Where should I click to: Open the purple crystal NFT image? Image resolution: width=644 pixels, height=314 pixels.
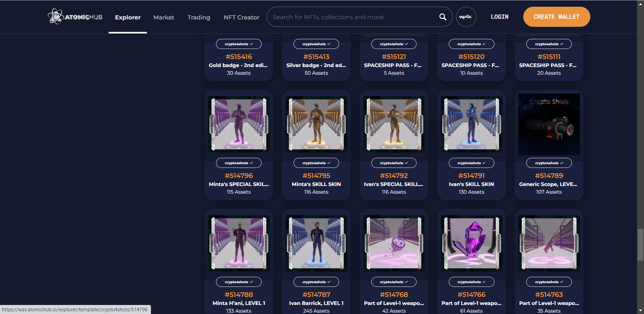471,243
